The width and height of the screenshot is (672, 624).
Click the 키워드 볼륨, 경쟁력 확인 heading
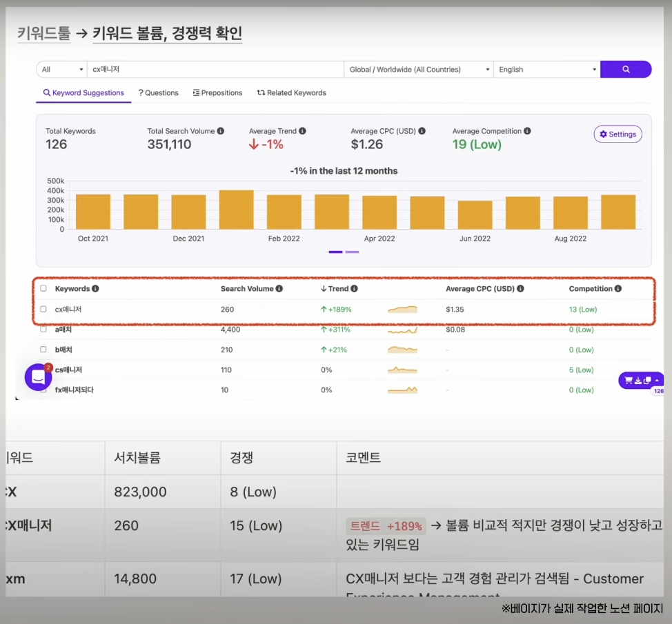pos(168,33)
